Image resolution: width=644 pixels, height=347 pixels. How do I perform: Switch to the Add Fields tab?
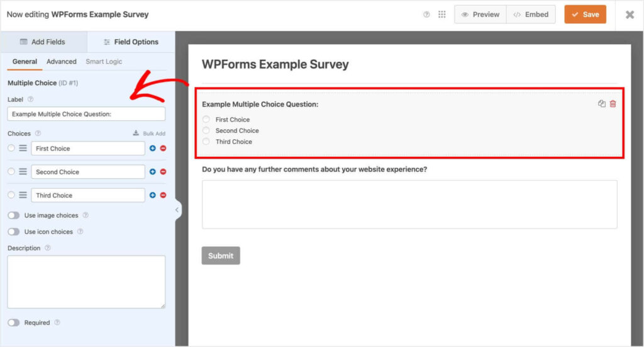coord(43,42)
